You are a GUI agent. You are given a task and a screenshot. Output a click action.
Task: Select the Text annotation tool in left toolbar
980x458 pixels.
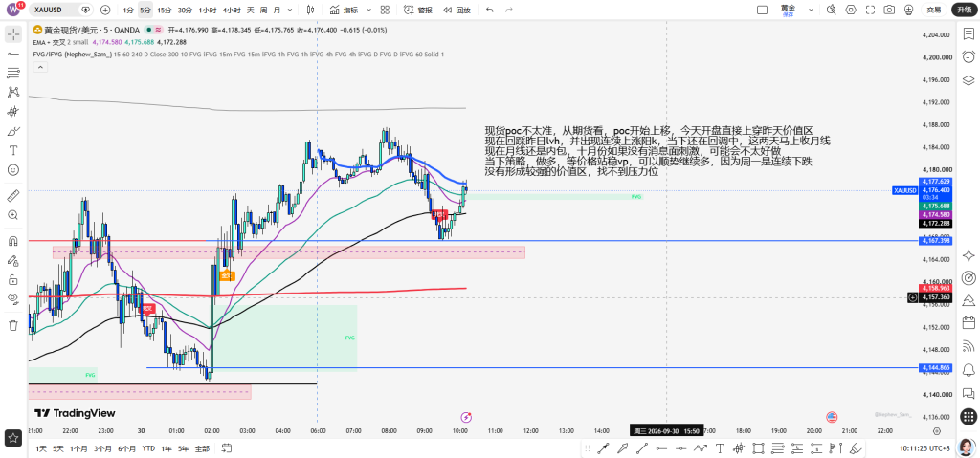coord(13,150)
